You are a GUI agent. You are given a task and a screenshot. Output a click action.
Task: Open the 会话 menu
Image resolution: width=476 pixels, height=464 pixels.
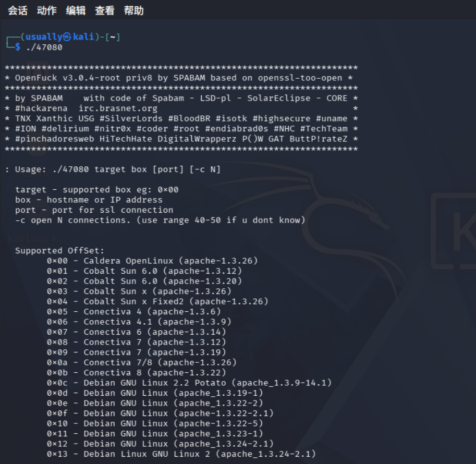[18, 10]
